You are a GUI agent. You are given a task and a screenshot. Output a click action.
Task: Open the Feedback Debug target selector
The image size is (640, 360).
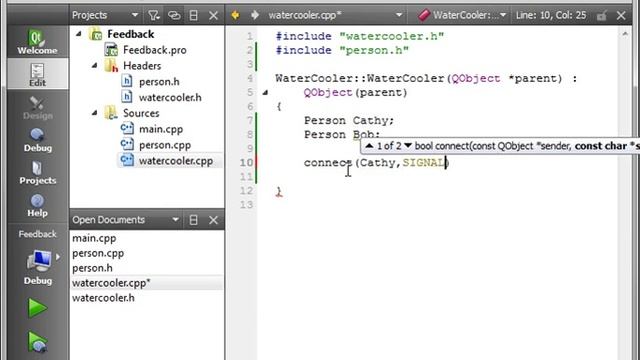click(x=38, y=266)
